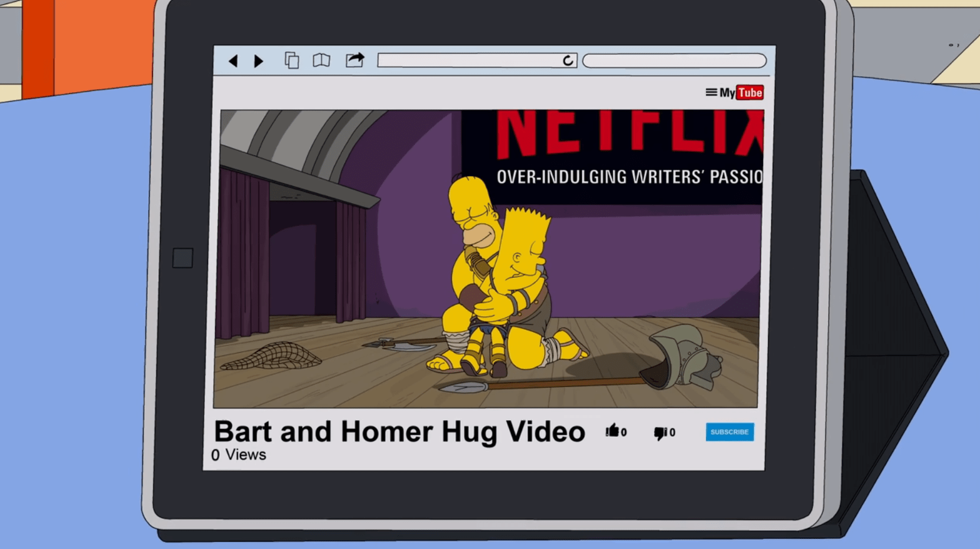Click the MyTube logo
Viewport: 980px width, 549px height.
742,93
